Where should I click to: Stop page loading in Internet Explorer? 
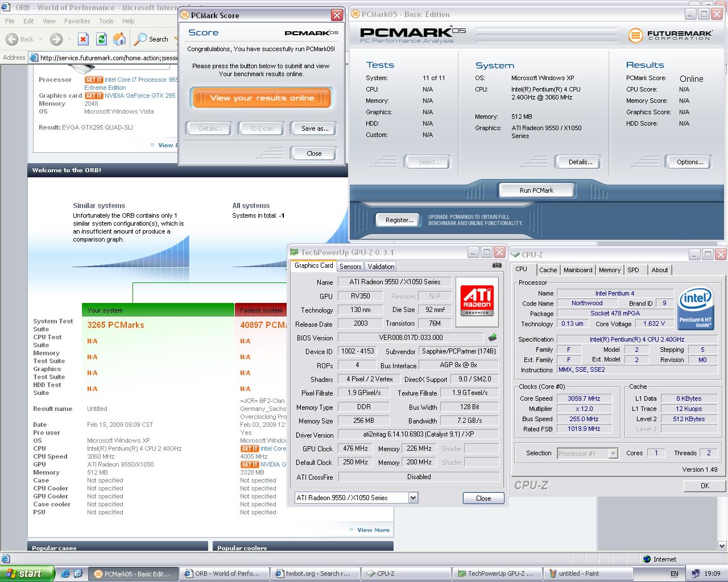tap(83, 39)
